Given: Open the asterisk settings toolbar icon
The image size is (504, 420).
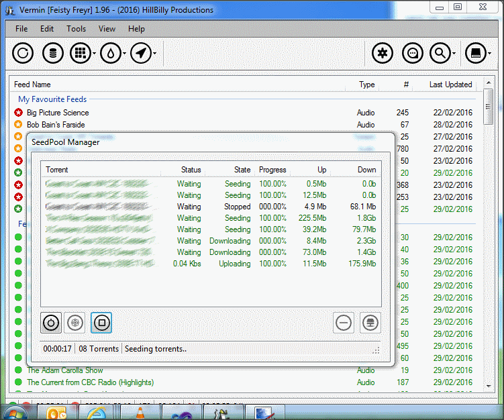Looking at the screenshot, I should coord(383,53).
